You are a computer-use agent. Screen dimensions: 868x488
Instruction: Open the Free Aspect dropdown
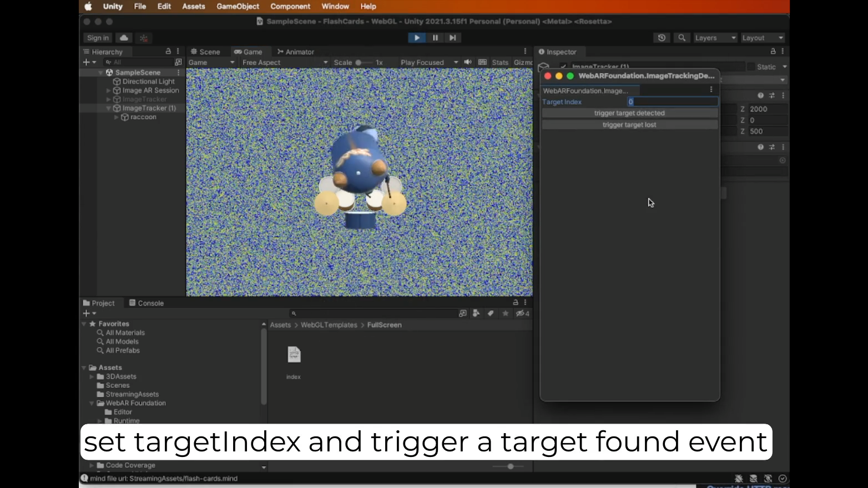click(285, 62)
